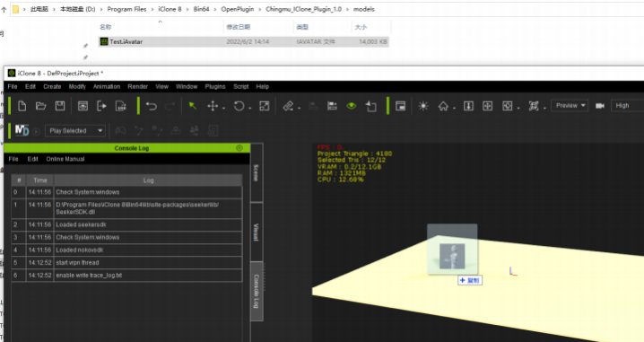
Task: Open the Mini Viewport window icon
Action: (400, 106)
